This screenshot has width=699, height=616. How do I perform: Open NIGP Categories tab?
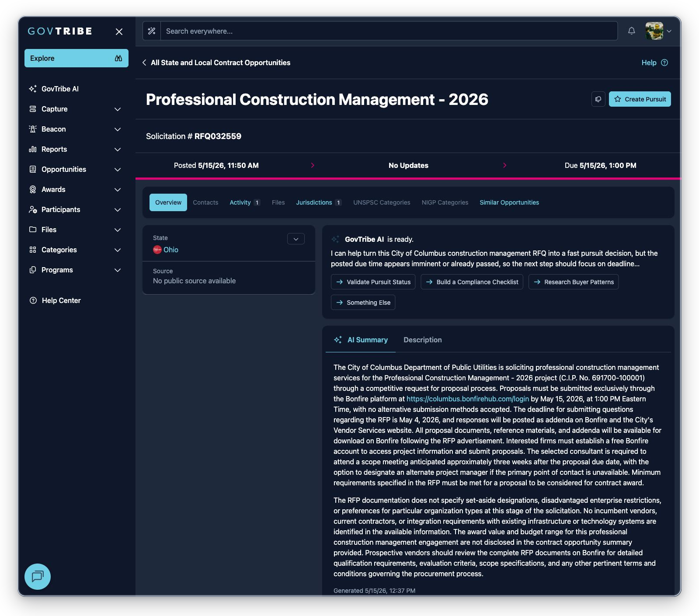tap(445, 202)
